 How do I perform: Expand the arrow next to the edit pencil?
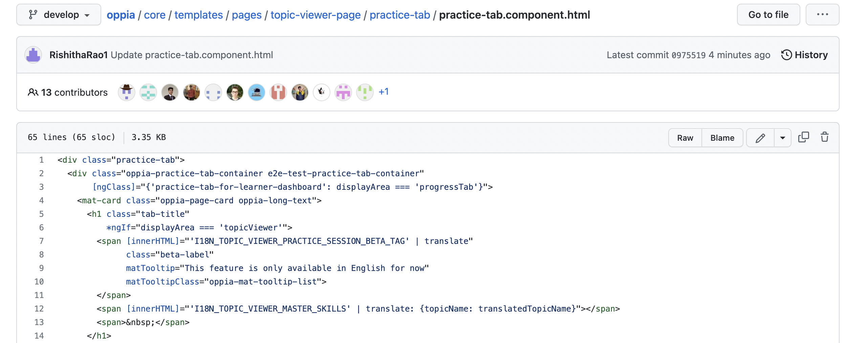coord(782,138)
